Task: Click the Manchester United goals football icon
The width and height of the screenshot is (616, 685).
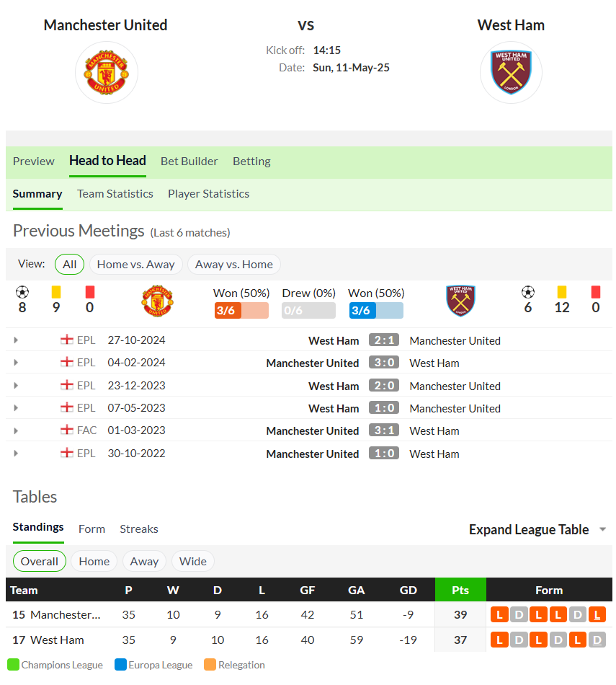Action: pos(22,292)
